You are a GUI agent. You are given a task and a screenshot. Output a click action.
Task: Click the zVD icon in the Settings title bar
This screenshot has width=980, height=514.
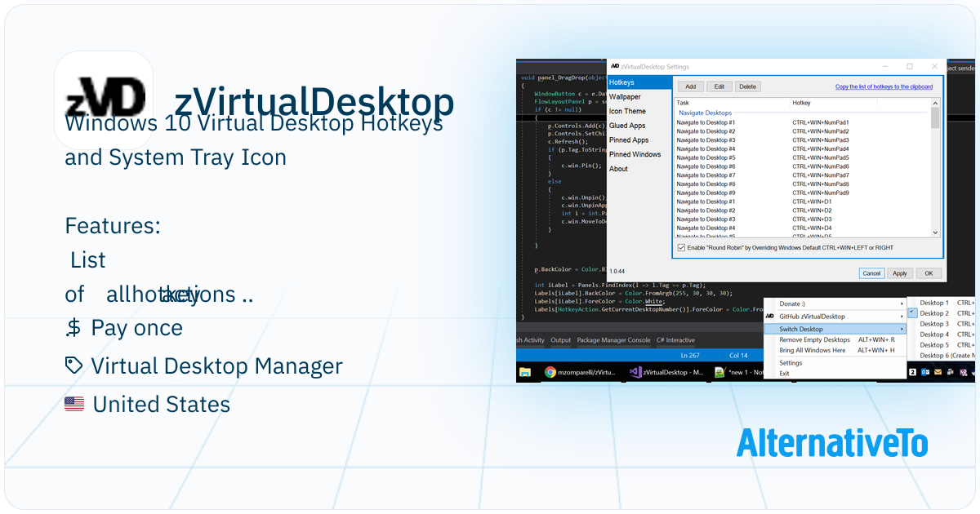pyautogui.click(x=614, y=66)
